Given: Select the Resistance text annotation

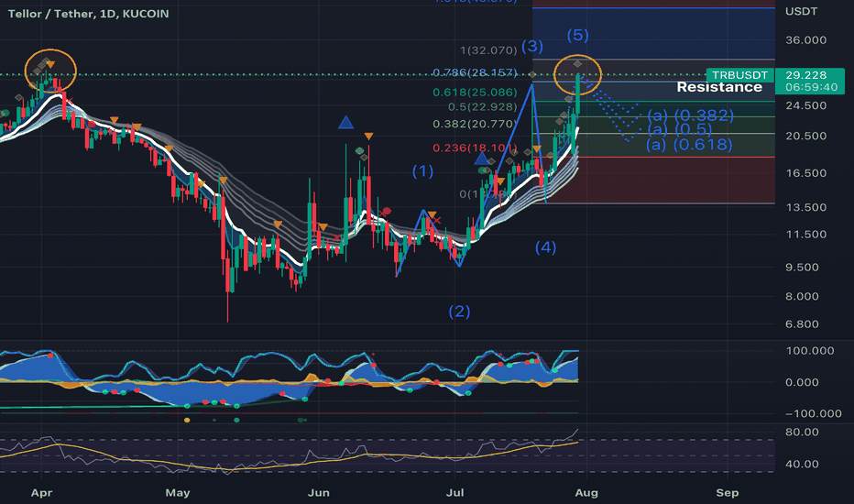Looking at the screenshot, I should (719, 87).
